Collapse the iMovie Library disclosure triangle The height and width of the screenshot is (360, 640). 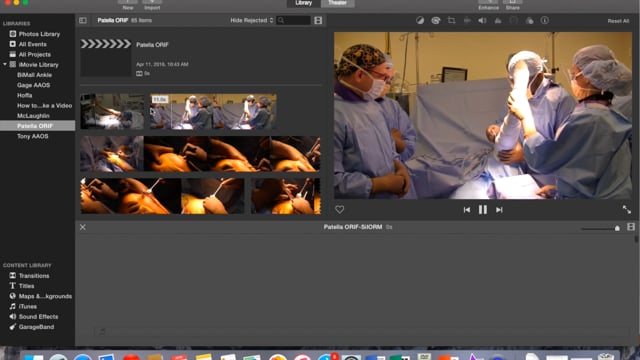(5, 64)
